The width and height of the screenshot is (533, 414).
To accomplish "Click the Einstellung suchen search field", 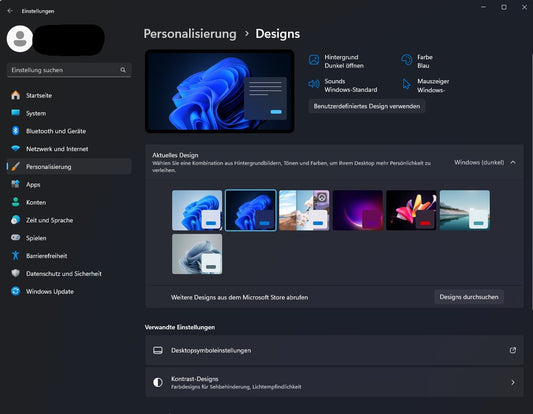I will point(69,70).
